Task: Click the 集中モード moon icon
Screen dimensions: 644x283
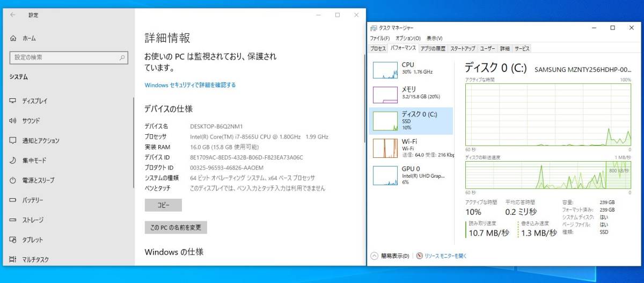Action: [x=13, y=161]
